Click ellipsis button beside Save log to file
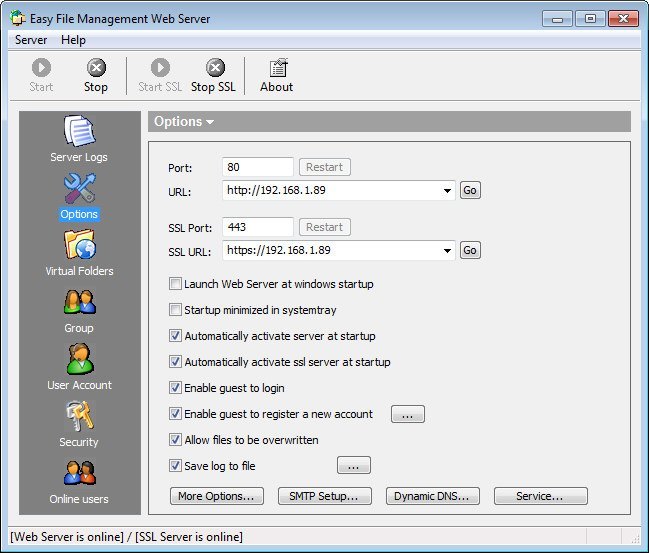Viewport: 649px width, 553px height. [x=354, y=465]
